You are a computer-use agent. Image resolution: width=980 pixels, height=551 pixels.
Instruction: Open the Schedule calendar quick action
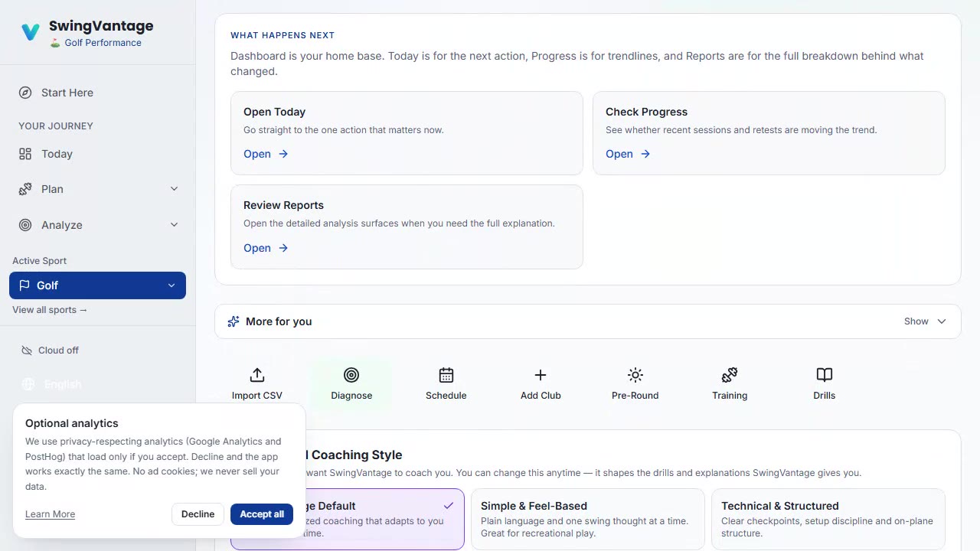click(446, 383)
